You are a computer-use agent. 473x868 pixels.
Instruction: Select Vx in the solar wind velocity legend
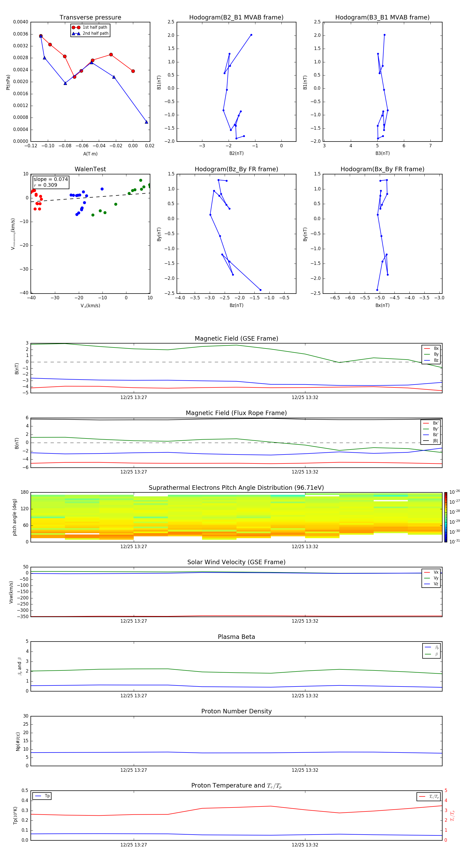(x=431, y=572)
